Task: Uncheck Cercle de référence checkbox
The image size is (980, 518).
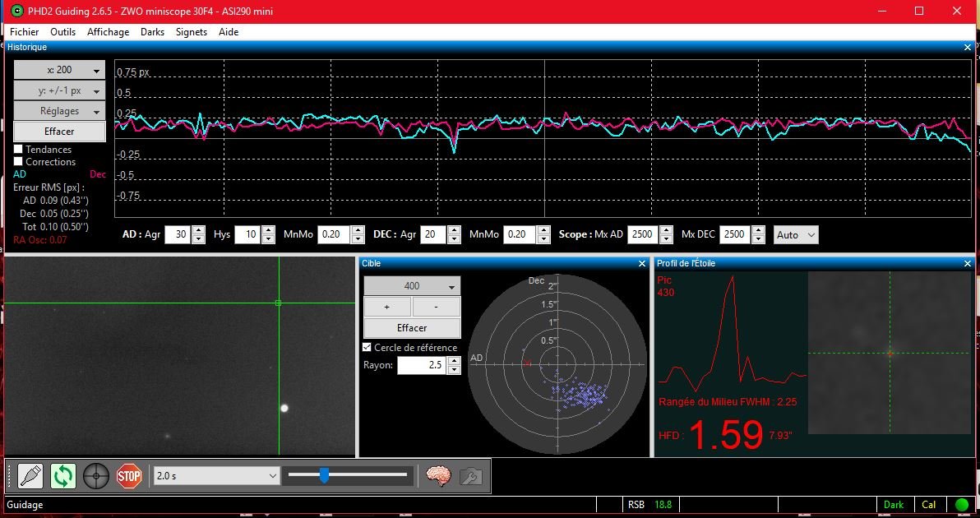Action: tap(367, 348)
